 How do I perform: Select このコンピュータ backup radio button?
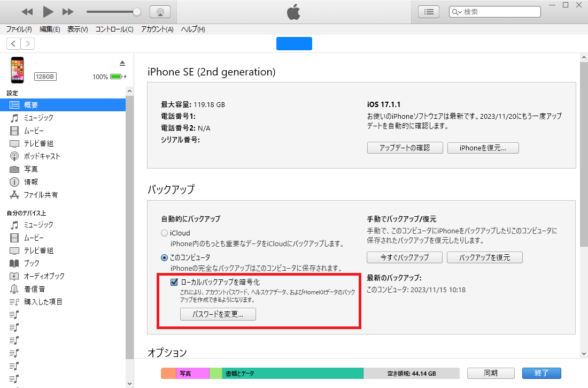click(164, 257)
